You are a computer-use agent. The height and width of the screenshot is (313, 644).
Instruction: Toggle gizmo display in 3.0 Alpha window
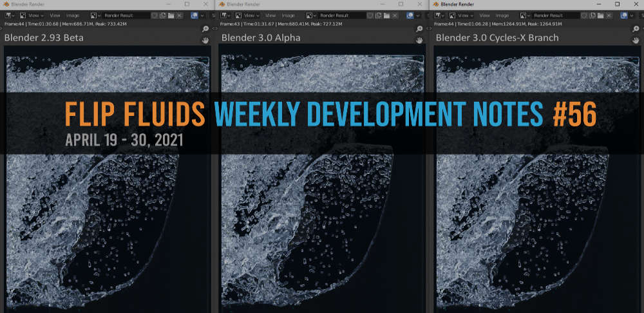410,15
